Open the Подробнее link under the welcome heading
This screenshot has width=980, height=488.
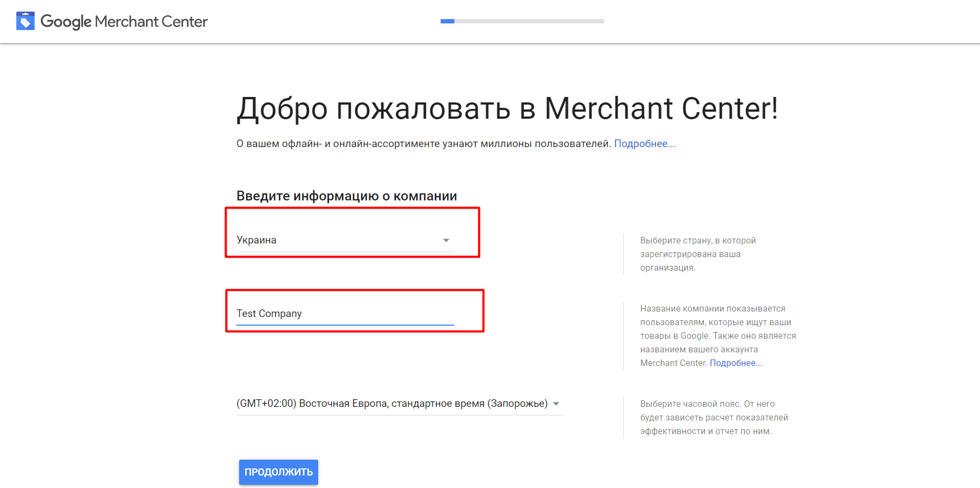[644, 144]
